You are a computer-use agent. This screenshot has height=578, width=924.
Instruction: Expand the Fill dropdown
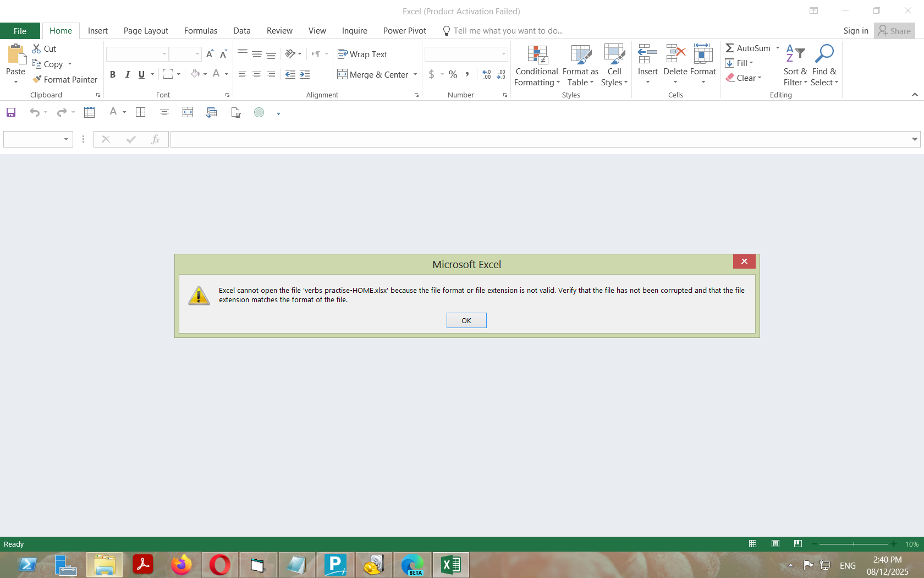tap(751, 63)
